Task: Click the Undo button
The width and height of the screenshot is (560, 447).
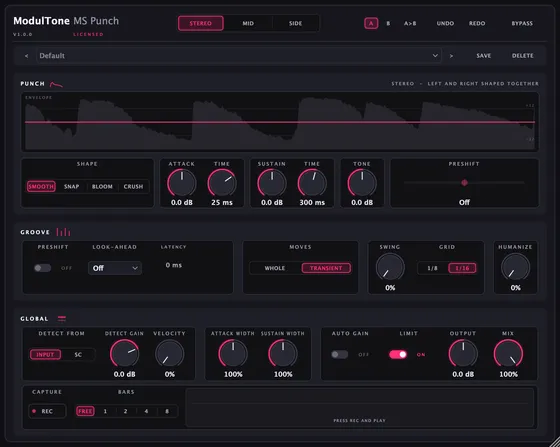Action: (445, 23)
